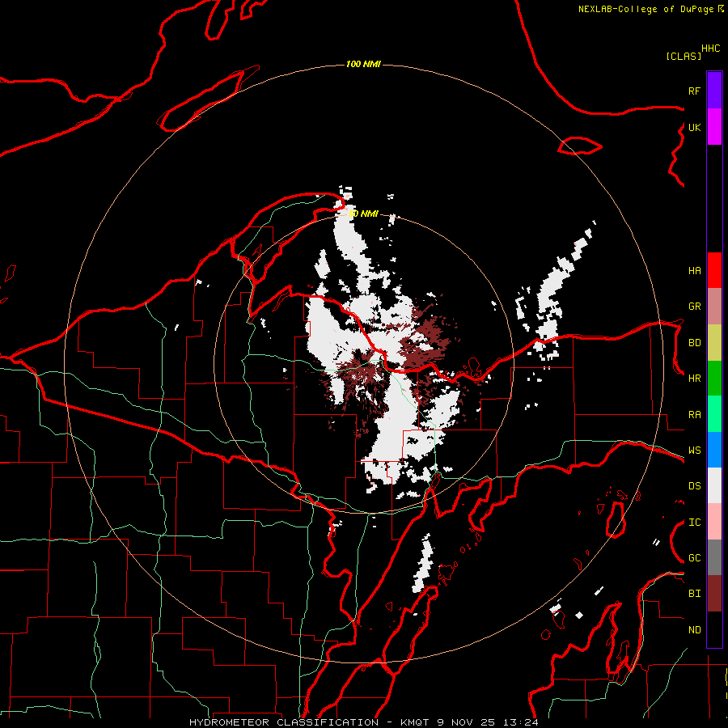Click the RF legend label
This screenshot has height=728, width=728.
(x=694, y=91)
